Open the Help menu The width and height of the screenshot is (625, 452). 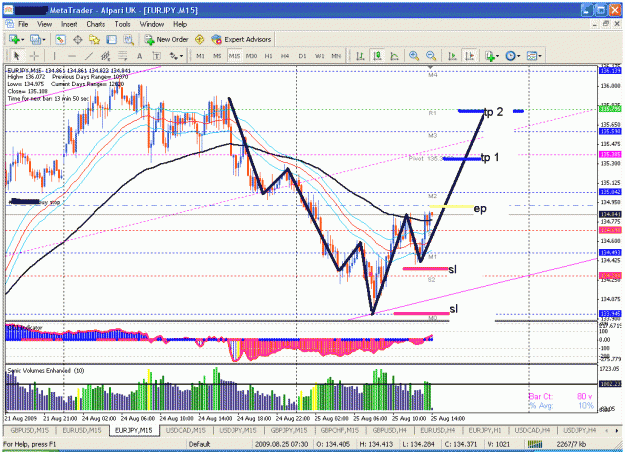180,24
